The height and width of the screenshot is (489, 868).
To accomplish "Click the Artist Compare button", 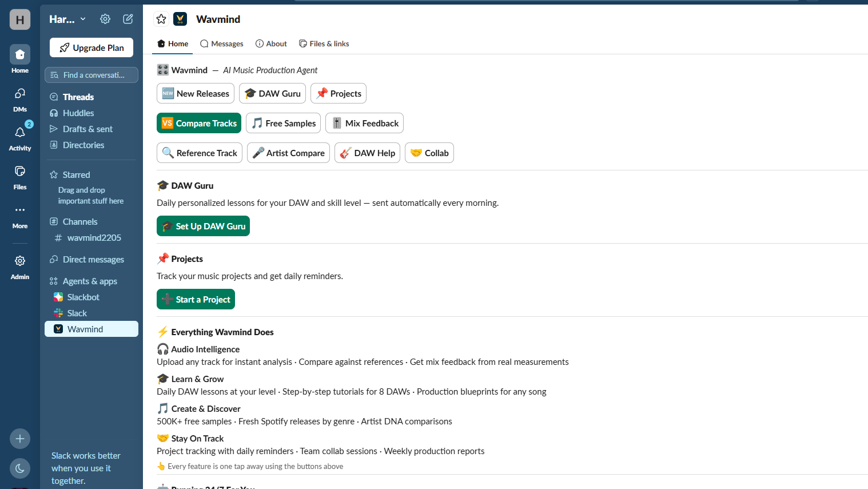I will tap(288, 153).
